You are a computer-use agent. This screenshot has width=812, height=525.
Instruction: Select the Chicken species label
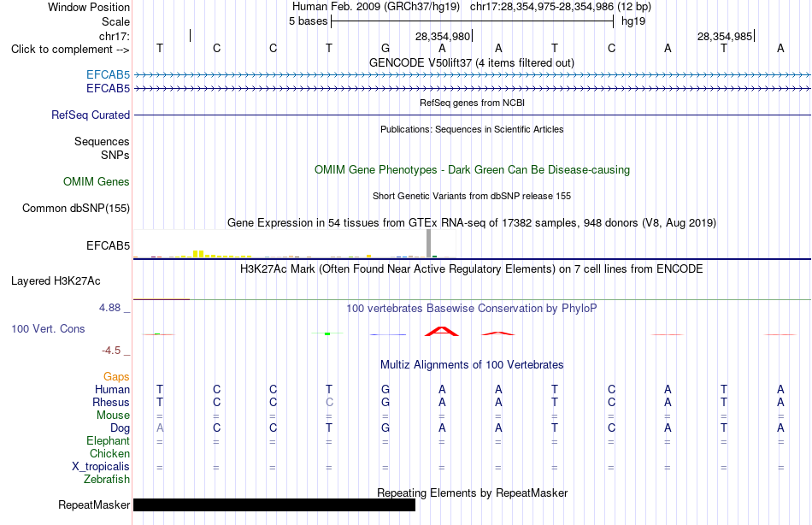pos(109,453)
